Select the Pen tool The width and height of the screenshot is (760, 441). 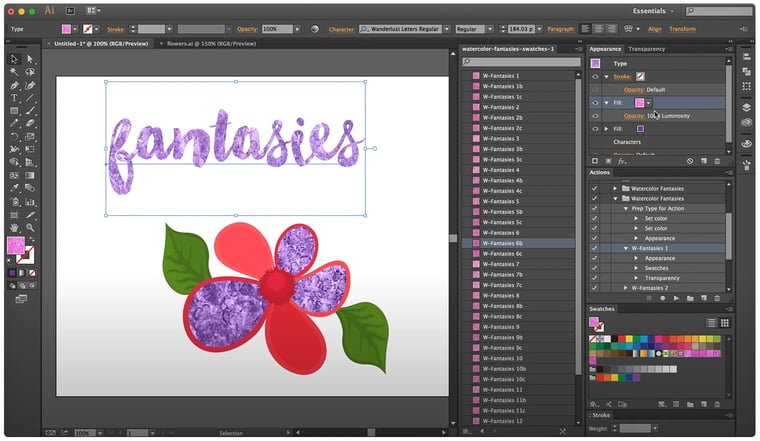pyautogui.click(x=14, y=85)
